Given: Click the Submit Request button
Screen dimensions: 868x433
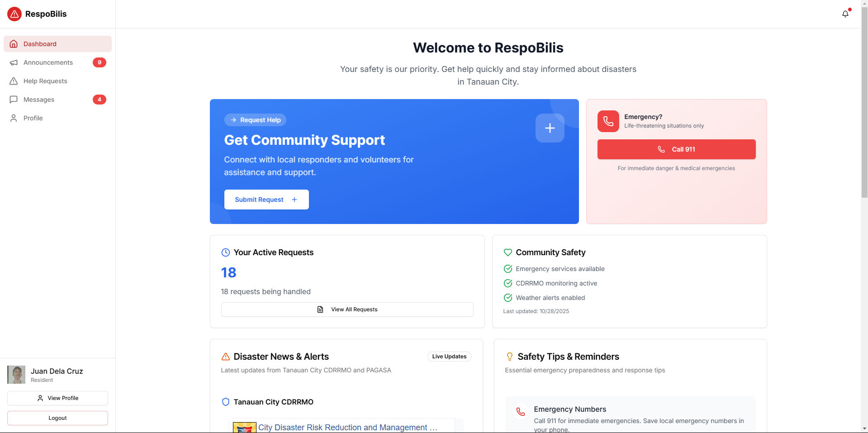Looking at the screenshot, I should pos(266,200).
